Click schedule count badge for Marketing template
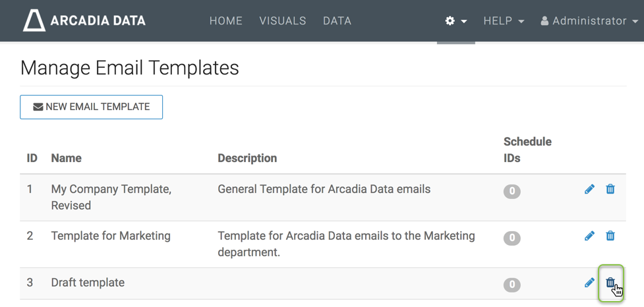This screenshot has width=644, height=307. (x=512, y=238)
